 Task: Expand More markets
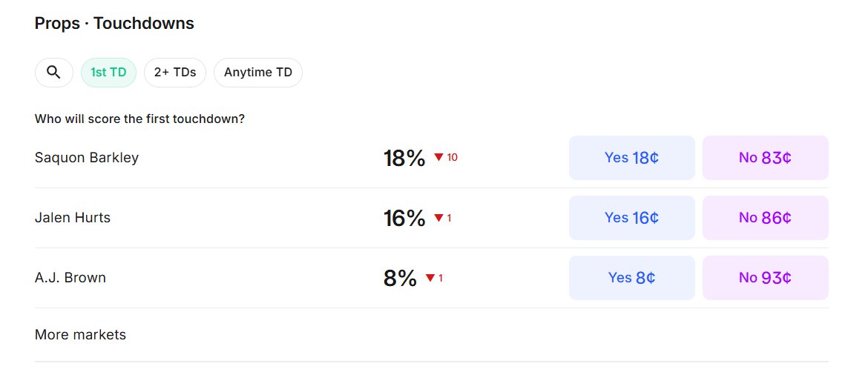[x=80, y=334]
